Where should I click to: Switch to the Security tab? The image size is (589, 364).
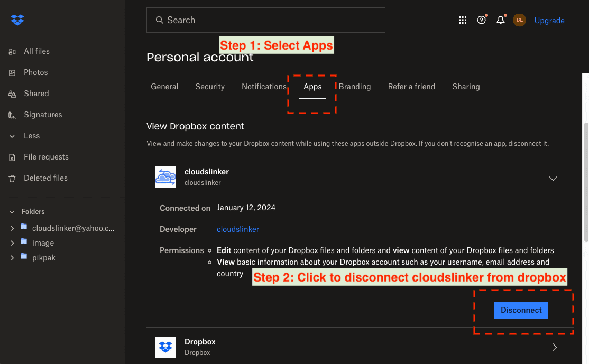[209, 87]
